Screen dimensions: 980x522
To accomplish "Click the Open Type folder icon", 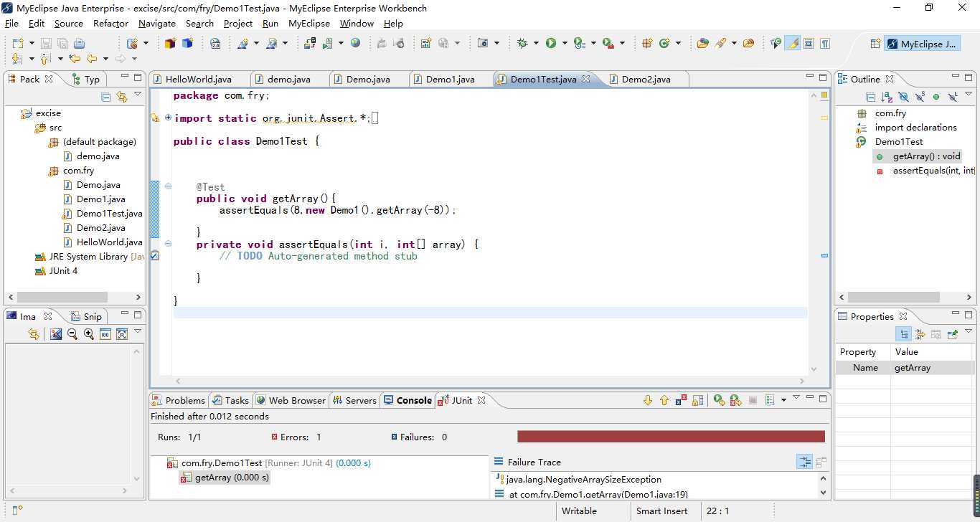I will 702,43.
